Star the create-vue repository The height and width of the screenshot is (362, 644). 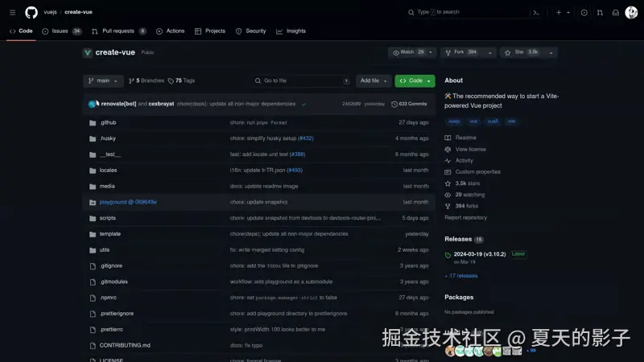[x=522, y=52]
